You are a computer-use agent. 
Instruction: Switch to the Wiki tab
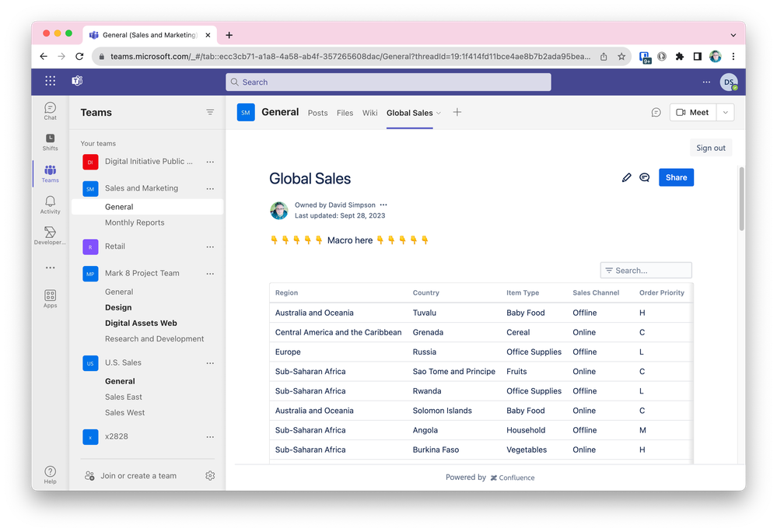click(x=369, y=113)
